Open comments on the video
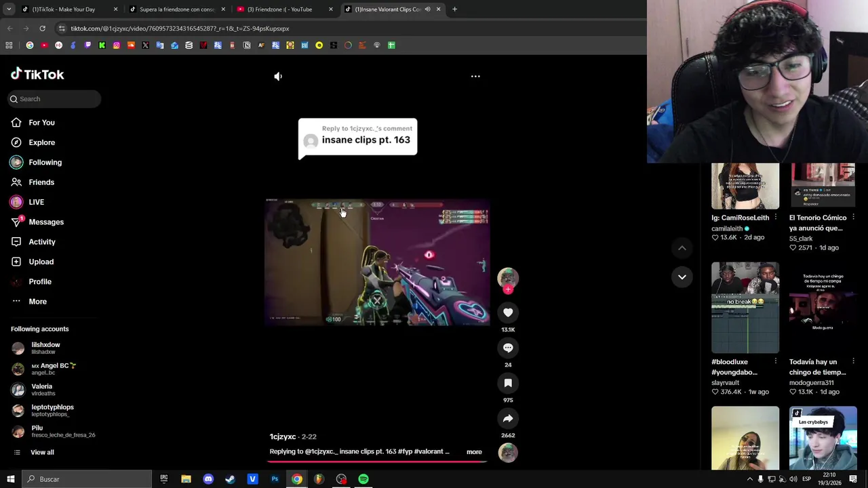The height and width of the screenshot is (488, 868). click(x=508, y=348)
